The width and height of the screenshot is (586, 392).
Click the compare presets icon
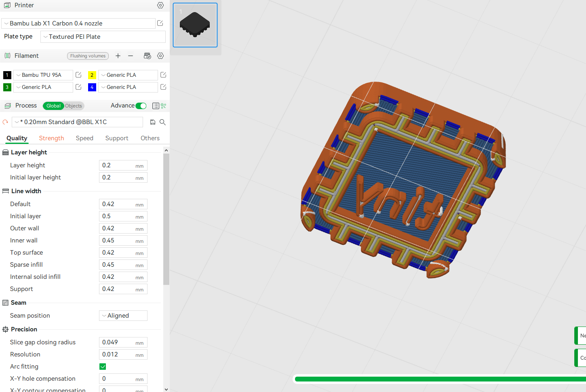[164, 106]
